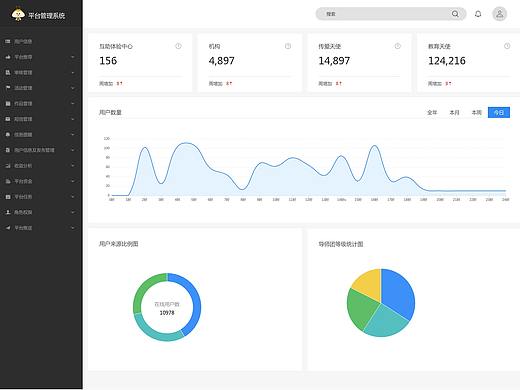Click the chart icon beside 数据分析

pos(8,166)
